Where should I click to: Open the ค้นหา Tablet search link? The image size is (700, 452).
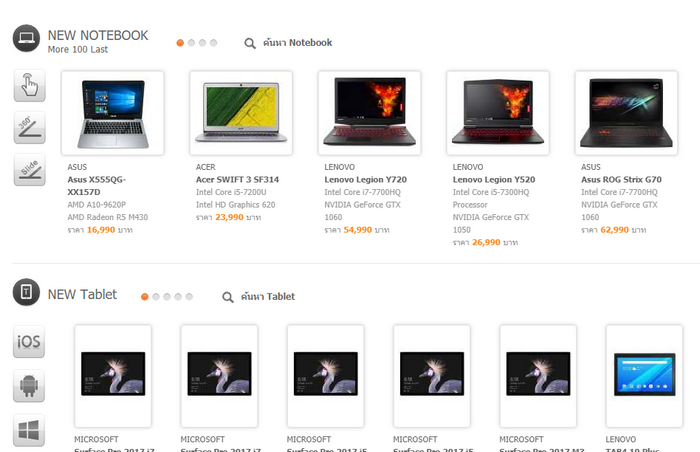[268, 297]
